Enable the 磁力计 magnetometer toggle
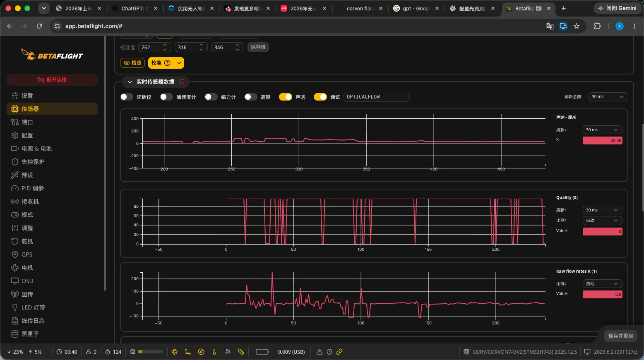The width and height of the screenshot is (644, 360). 211,97
